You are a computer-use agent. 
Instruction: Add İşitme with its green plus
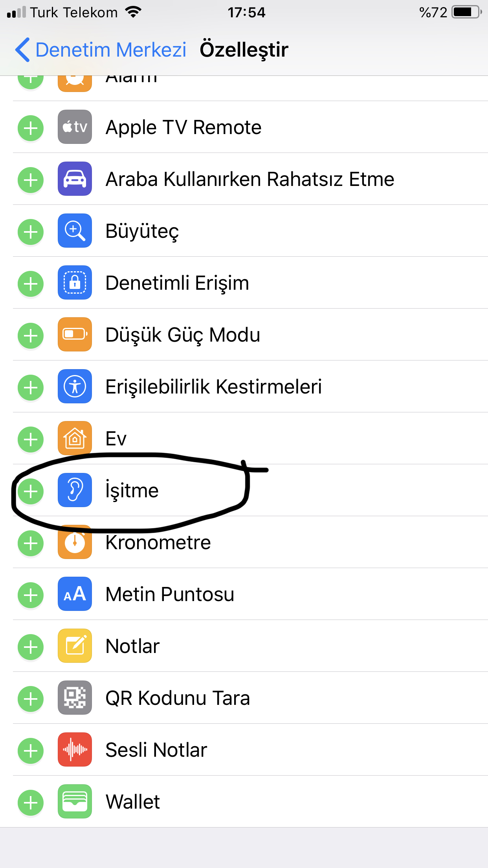31,491
